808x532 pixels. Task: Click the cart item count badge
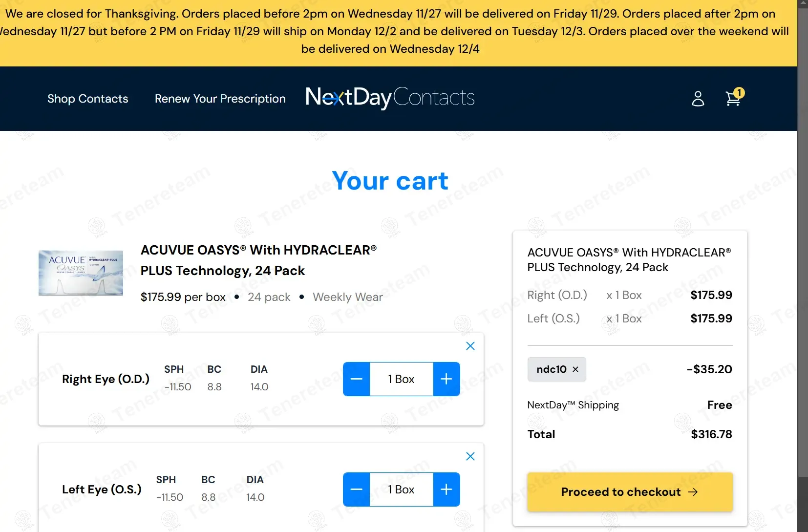coord(739,92)
